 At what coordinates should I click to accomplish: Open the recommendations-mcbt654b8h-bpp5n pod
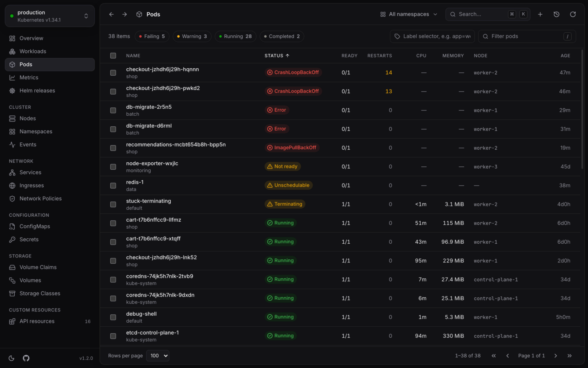(x=176, y=145)
